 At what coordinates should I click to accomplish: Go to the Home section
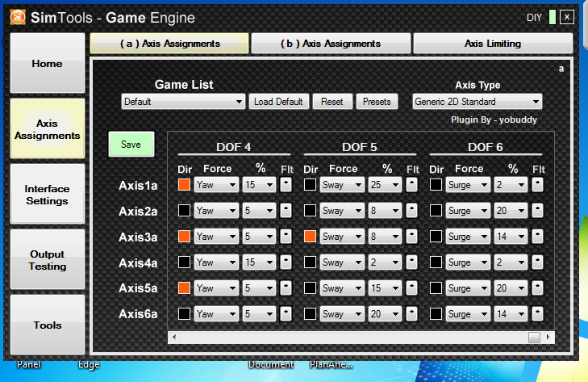tap(48, 63)
